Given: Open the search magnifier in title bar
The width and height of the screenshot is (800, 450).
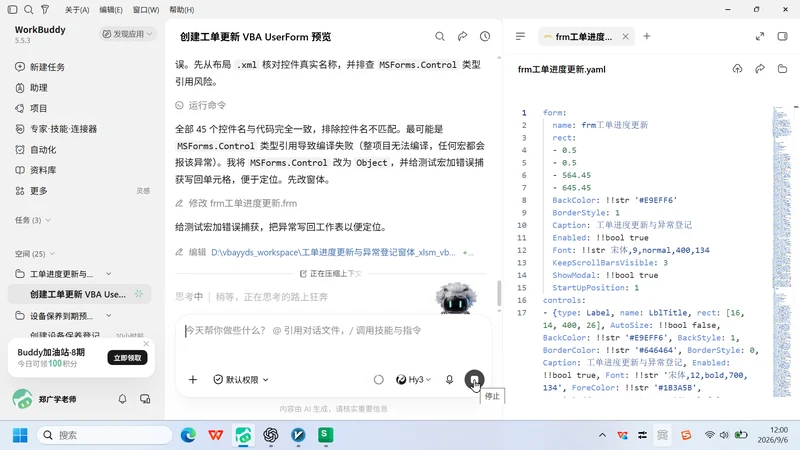Looking at the screenshot, I should [29, 9].
